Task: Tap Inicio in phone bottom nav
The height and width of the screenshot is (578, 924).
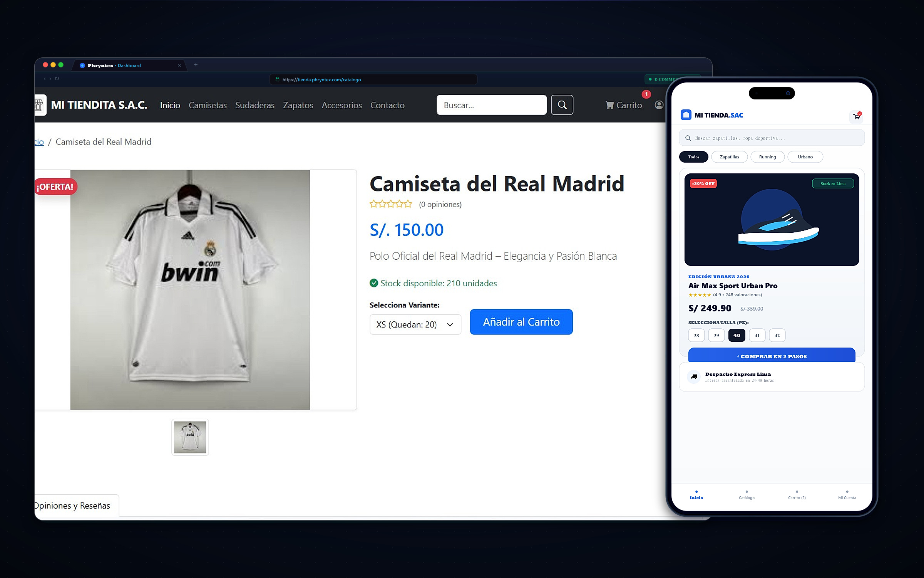Action: coord(696,495)
